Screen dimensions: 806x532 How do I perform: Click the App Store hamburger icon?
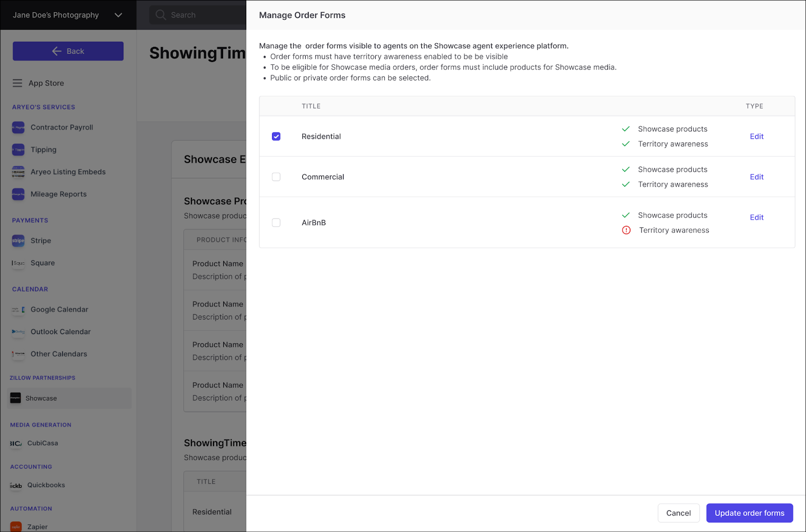coord(17,83)
